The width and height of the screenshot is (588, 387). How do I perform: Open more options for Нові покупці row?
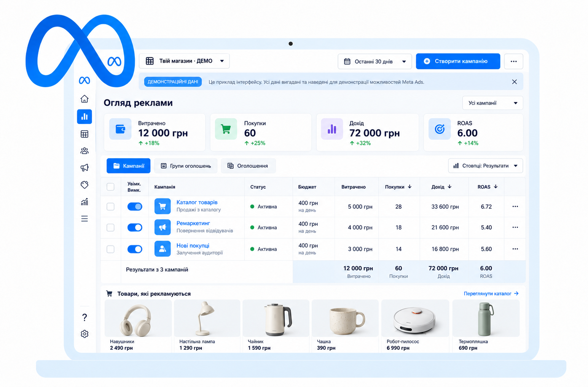tap(515, 249)
